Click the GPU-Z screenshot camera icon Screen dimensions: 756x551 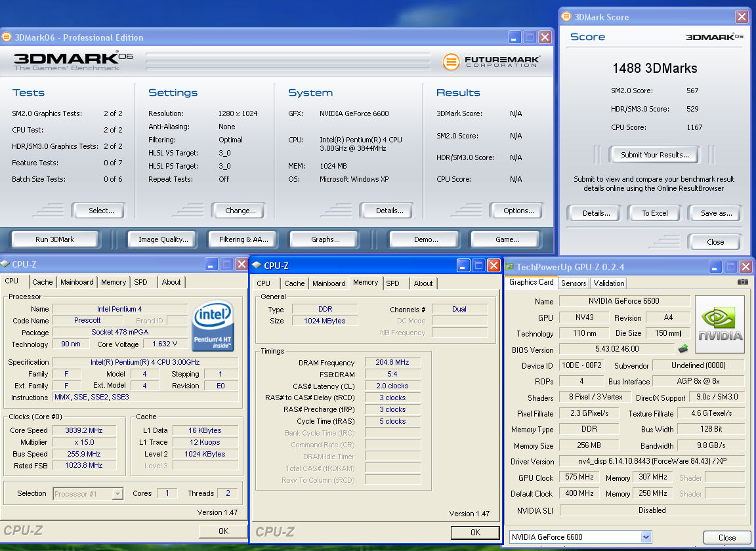click(x=742, y=282)
